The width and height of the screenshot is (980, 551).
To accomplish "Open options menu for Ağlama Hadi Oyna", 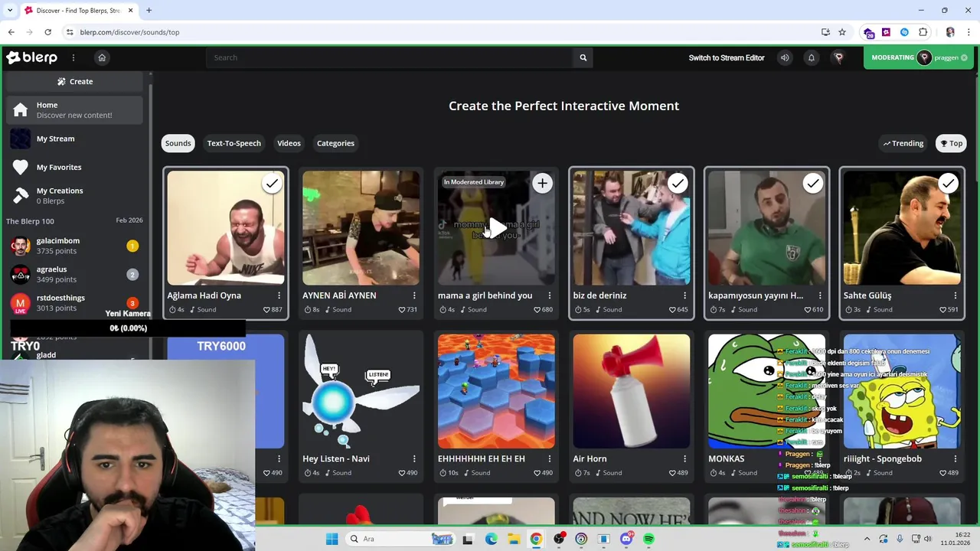I will click(x=279, y=295).
